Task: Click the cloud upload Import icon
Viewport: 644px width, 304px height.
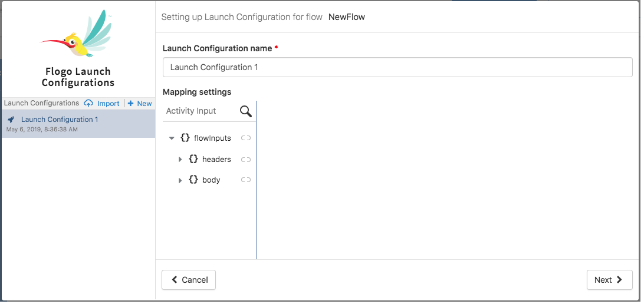Action: (x=88, y=103)
